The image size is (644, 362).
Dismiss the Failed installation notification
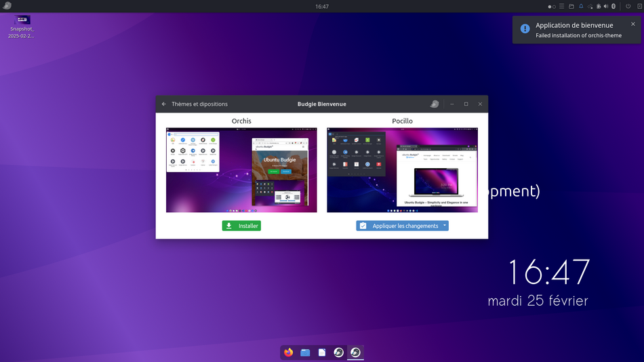coord(633,24)
